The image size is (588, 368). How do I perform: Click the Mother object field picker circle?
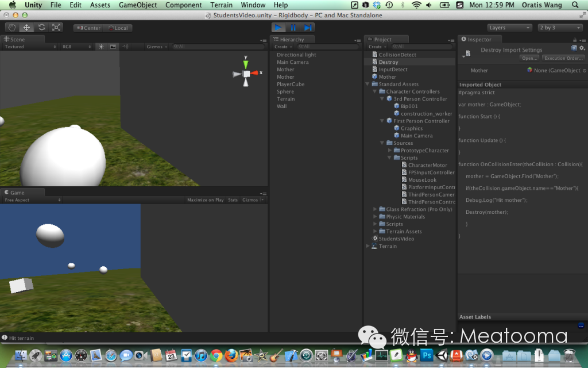coord(584,71)
